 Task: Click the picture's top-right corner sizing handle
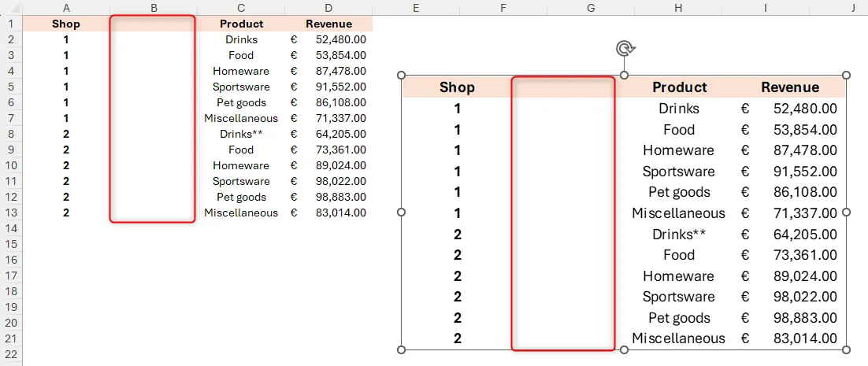tap(846, 76)
